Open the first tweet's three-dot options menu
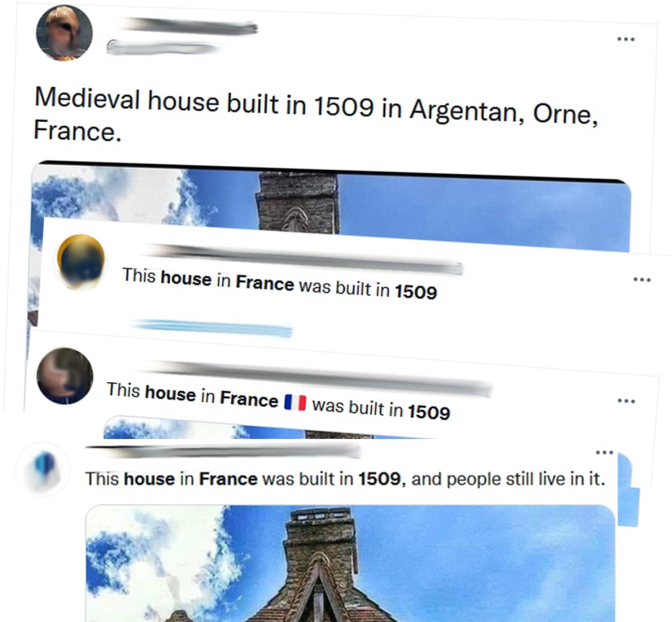 point(625,39)
